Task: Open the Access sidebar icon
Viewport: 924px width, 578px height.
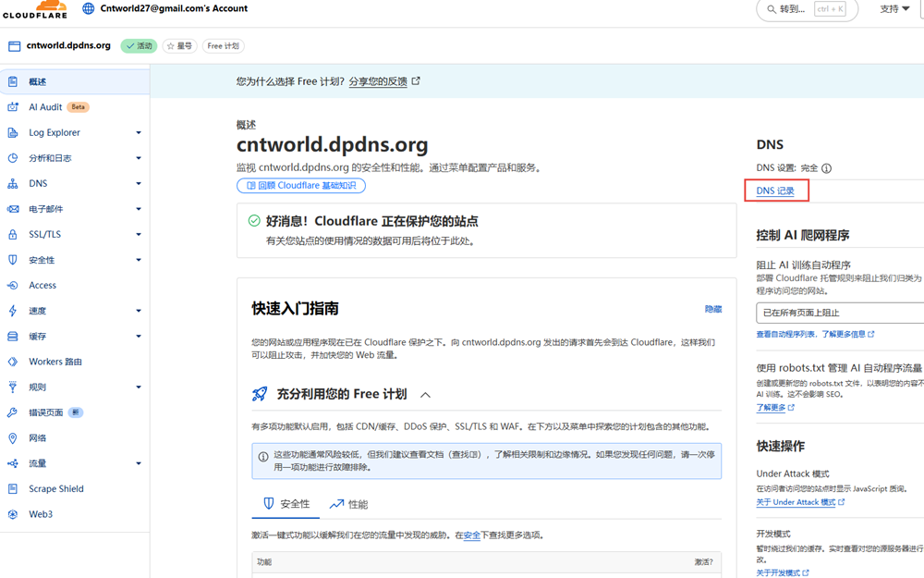Action: coord(12,286)
